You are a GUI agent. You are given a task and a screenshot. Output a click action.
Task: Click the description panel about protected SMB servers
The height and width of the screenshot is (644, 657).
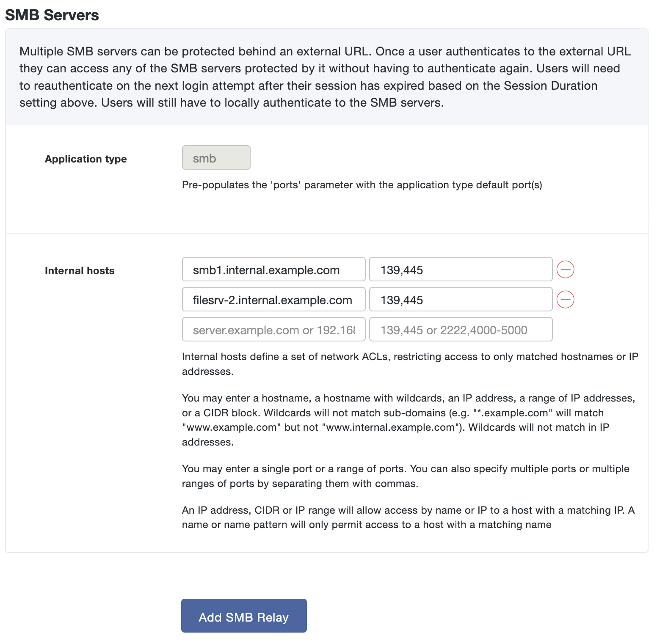tap(326, 76)
